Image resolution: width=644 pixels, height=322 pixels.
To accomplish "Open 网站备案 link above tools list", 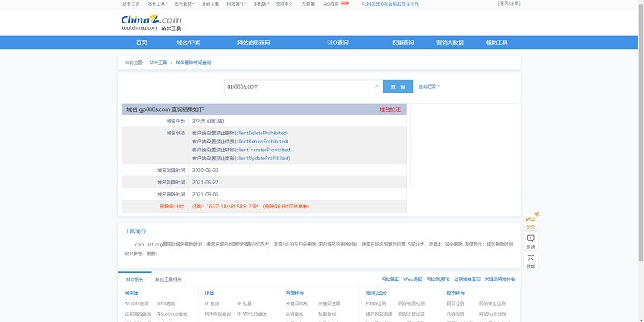I will tap(390, 279).
